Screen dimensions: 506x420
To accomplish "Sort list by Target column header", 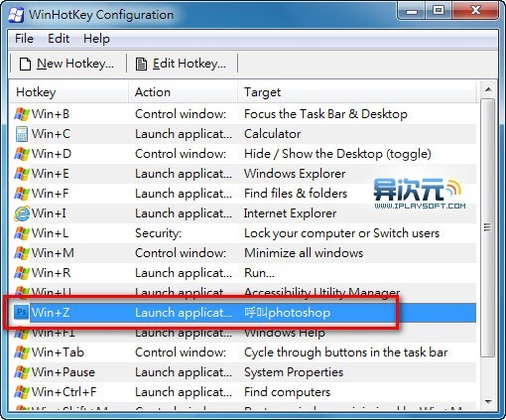I will (357, 92).
